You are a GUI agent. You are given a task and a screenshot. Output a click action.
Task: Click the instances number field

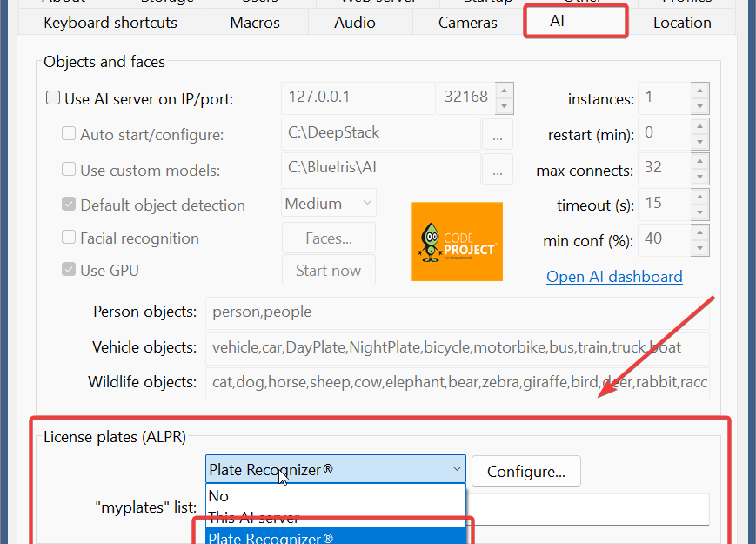click(665, 97)
